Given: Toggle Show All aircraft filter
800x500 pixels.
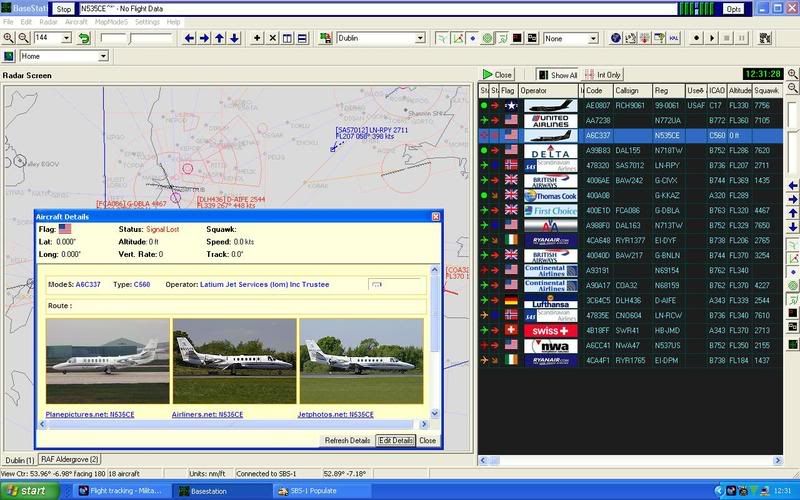Looking at the screenshot, I should click(557, 75).
